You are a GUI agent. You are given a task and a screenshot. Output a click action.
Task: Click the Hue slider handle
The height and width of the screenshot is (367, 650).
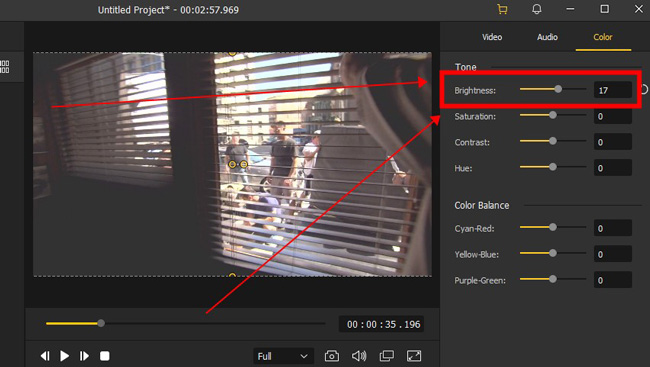point(553,167)
